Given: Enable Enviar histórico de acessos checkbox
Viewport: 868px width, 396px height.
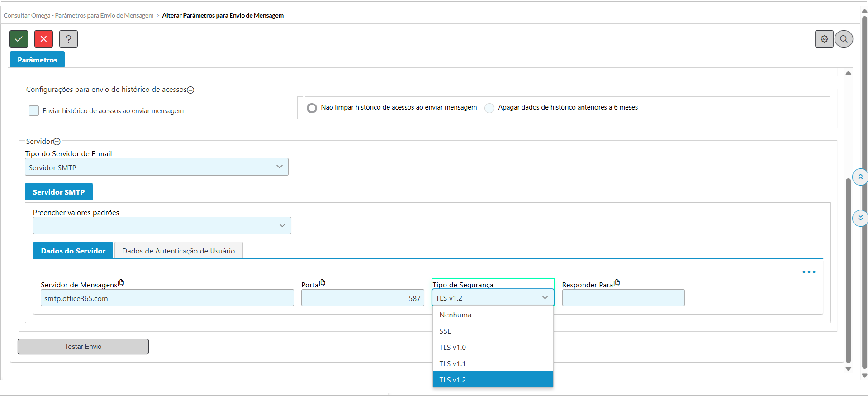Looking at the screenshot, I should tap(34, 111).
